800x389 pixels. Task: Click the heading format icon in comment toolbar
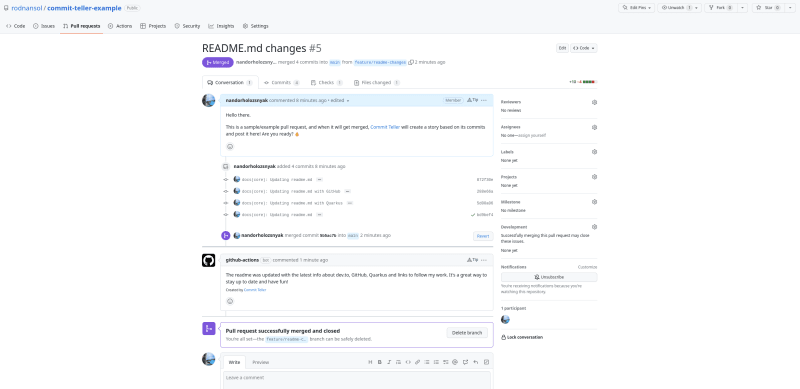click(370, 362)
